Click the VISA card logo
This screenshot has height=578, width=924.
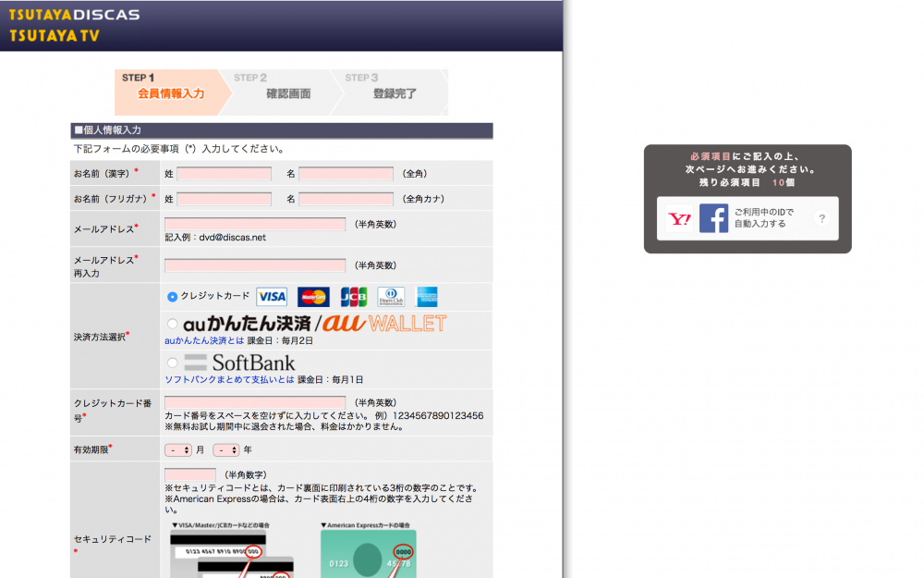coord(272,297)
